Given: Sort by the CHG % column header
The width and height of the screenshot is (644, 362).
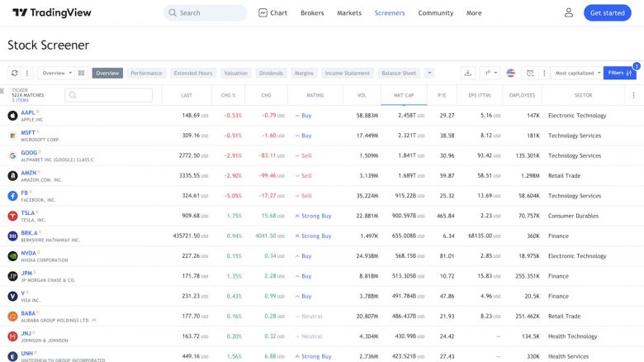Looking at the screenshot, I should tap(229, 95).
